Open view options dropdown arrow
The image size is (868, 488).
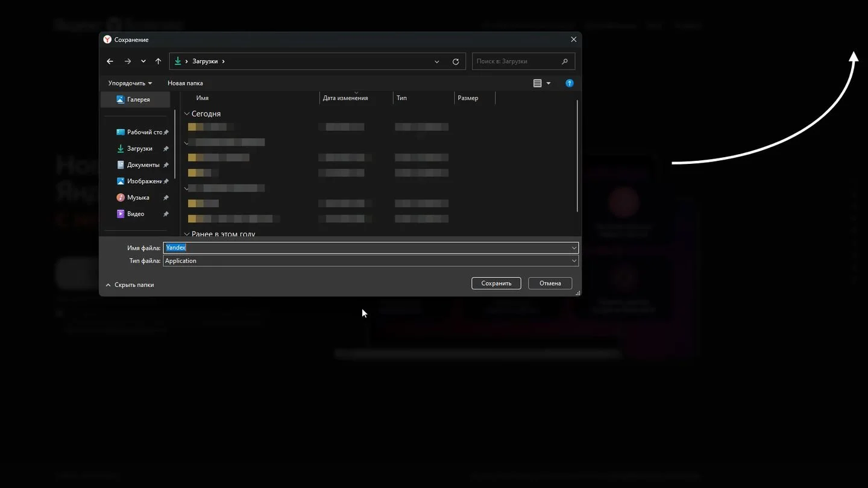pos(549,83)
